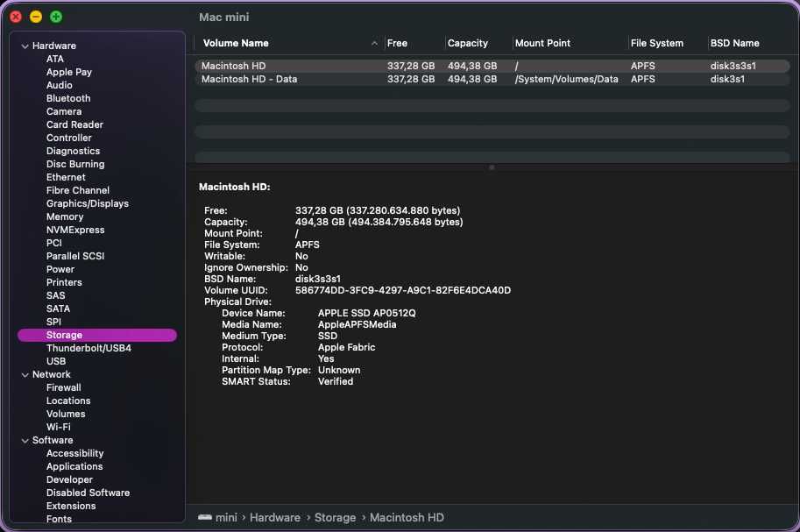Select Ethernet in the sidebar
The image size is (800, 532).
[x=66, y=177]
